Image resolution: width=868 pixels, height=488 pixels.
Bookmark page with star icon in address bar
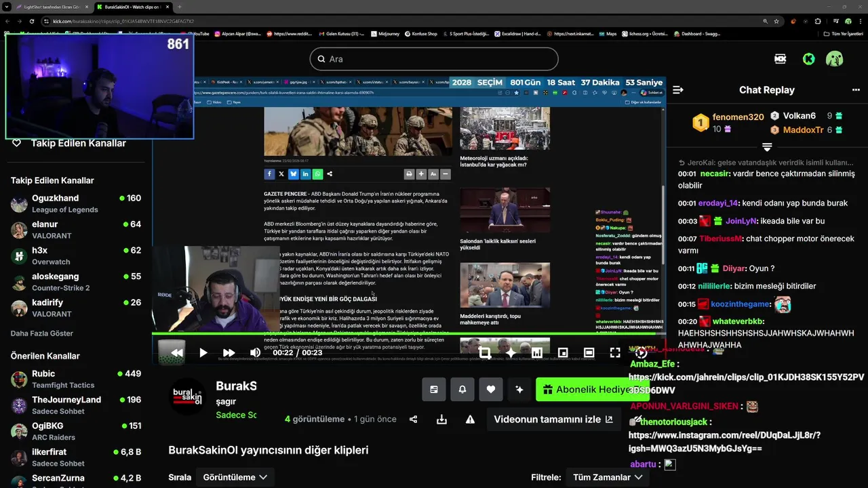click(x=776, y=21)
